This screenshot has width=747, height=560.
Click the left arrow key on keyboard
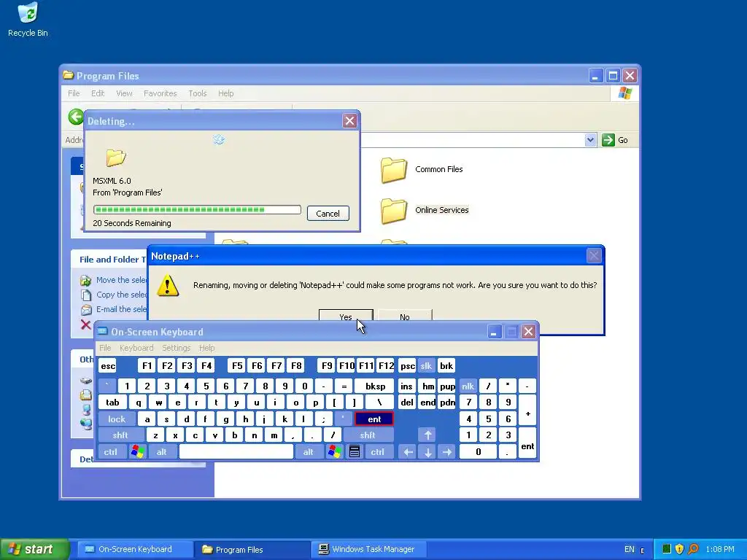tap(408, 452)
